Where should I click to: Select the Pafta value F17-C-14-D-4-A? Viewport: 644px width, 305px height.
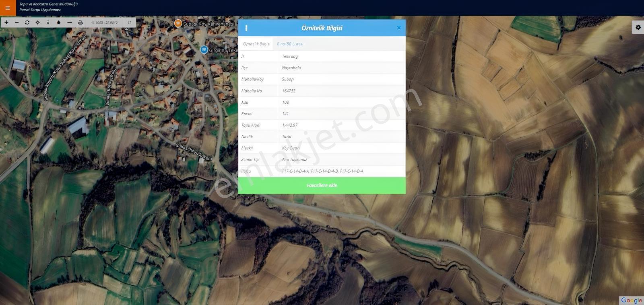(x=295, y=171)
